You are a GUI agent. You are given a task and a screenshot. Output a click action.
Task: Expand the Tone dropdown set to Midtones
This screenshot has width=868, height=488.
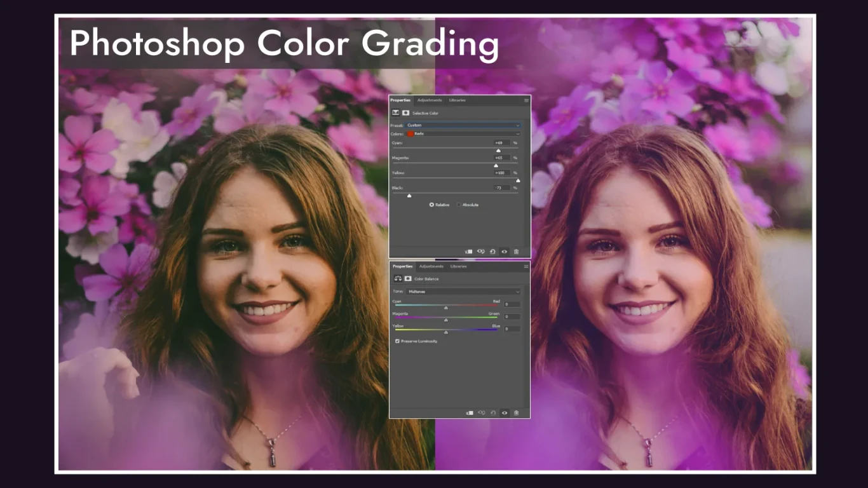(x=463, y=291)
